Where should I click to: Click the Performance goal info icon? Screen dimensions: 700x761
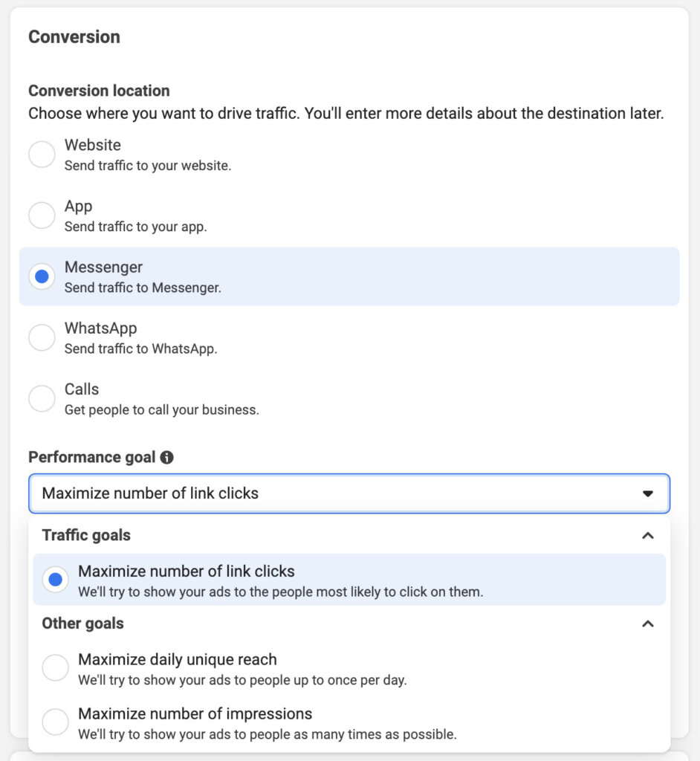168,458
